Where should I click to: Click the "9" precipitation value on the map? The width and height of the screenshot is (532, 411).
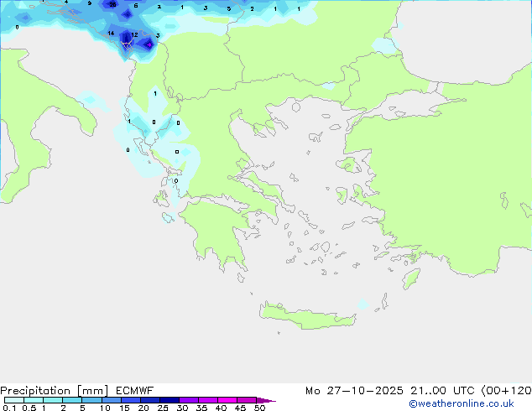pos(90,3)
